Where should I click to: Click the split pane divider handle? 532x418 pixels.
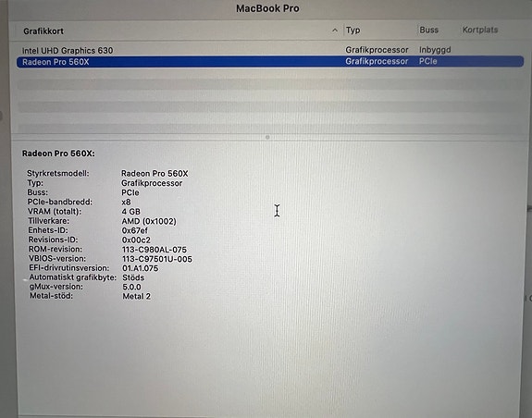coord(267,137)
